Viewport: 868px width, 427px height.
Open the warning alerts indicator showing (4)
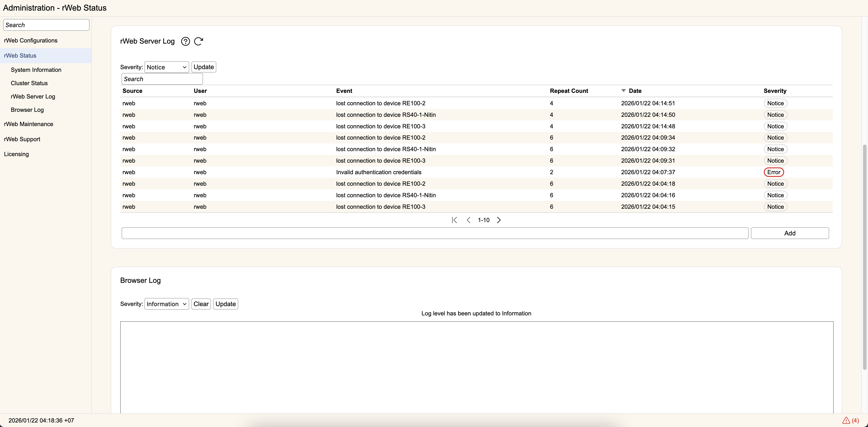pos(850,420)
